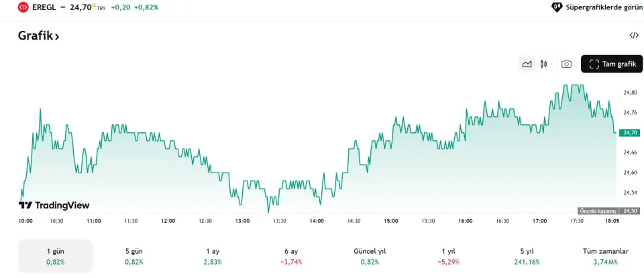Image resolution: width=644 pixels, height=278 pixels.
Task: Show Tüm zamanlar range
Action: [x=605, y=256]
